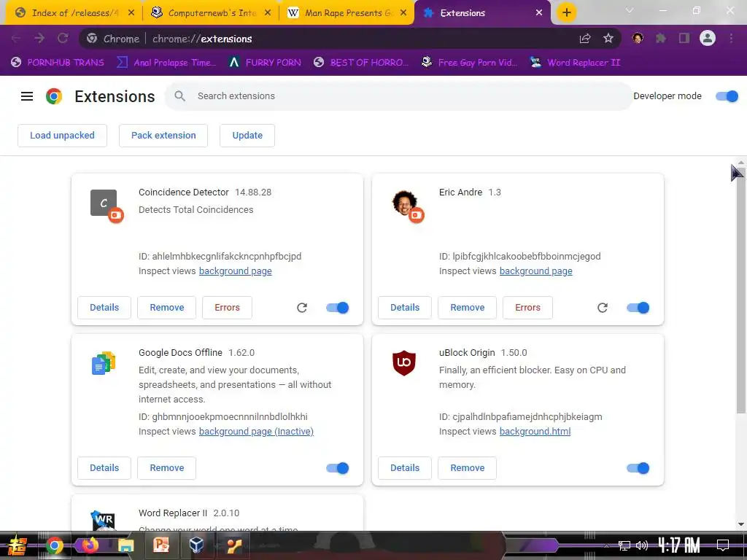Disable the Eric Andre extension
This screenshot has height=560, width=747.
(x=638, y=308)
